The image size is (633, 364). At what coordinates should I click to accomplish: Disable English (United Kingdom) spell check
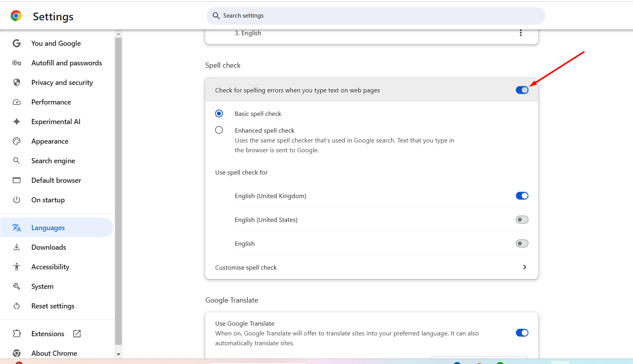[522, 196]
